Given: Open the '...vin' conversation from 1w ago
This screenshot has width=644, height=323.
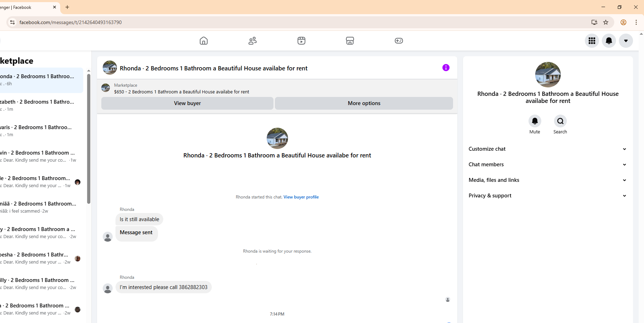Looking at the screenshot, I should click(x=41, y=156).
